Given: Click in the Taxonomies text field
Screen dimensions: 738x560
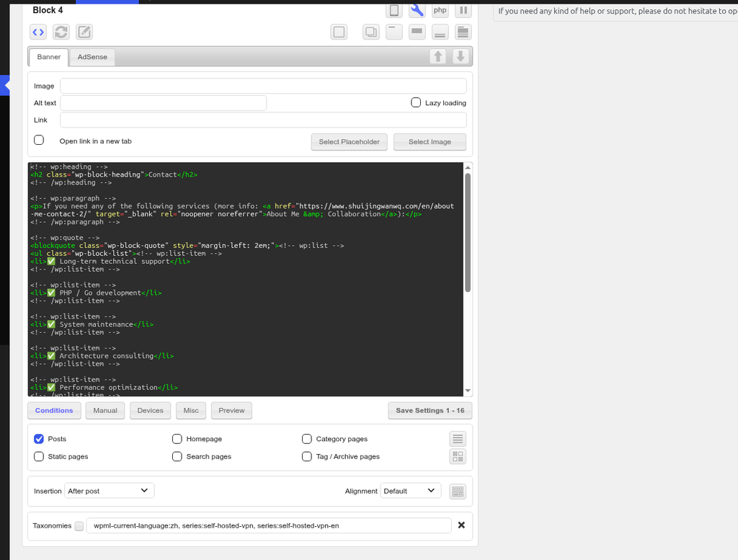Looking at the screenshot, I should click(269, 525).
